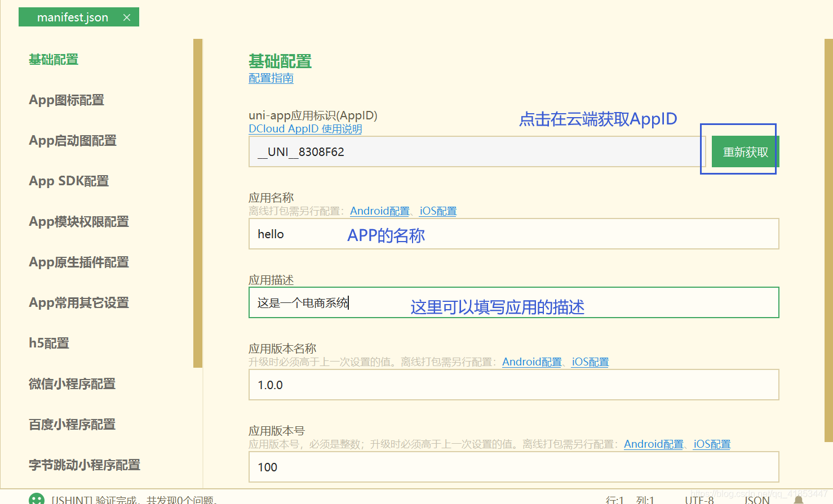The image size is (833, 504).
Task: Open App常用其它设置 section
Action: (79, 303)
